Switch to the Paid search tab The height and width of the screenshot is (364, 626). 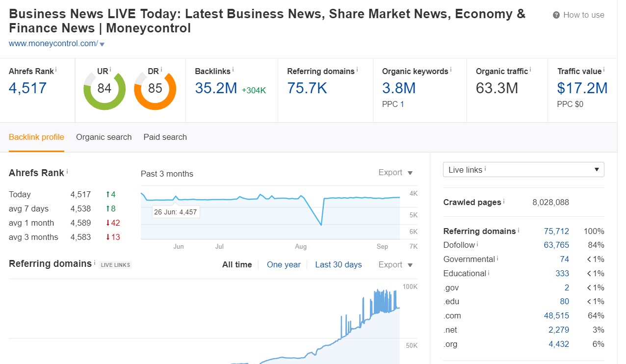[x=165, y=137]
